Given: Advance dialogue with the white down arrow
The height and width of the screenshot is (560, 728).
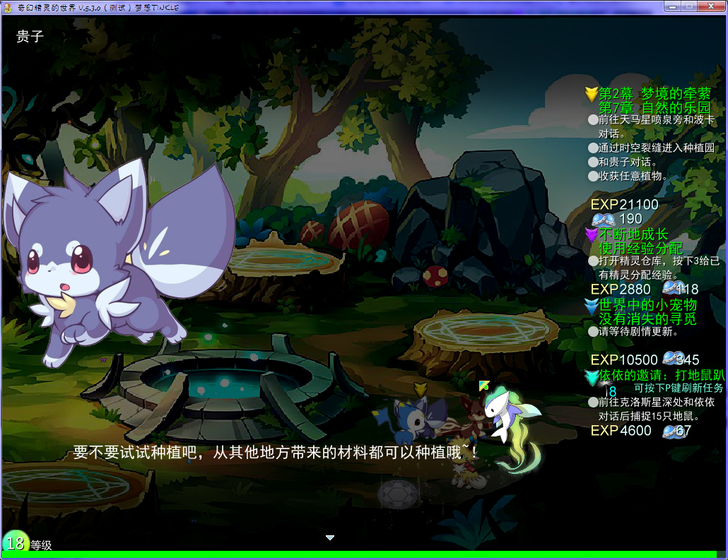Looking at the screenshot, I should pyautogui.click(x=329, y=537).
